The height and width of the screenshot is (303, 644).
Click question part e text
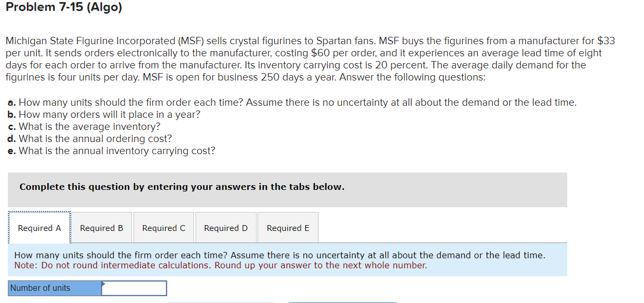click(x=111, y=150)
